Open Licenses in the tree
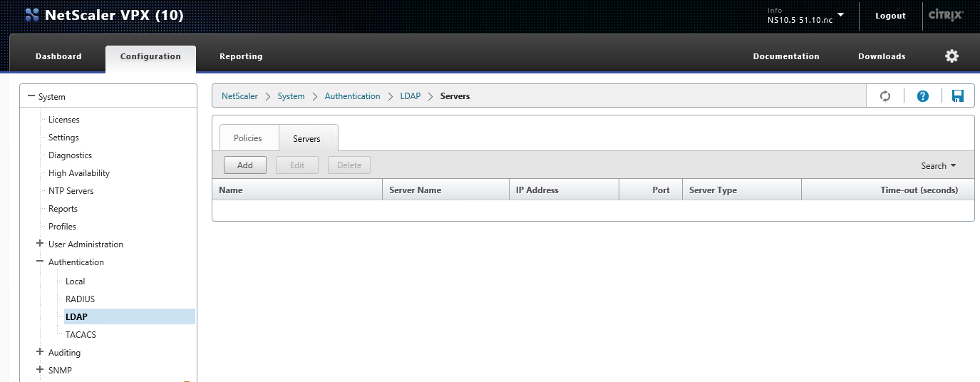 pyautogui.click(x=64, y=120)
